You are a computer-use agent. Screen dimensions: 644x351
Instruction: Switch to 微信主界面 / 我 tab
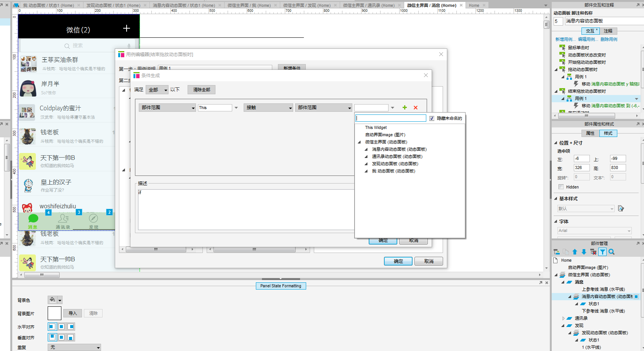click(249, 5)
